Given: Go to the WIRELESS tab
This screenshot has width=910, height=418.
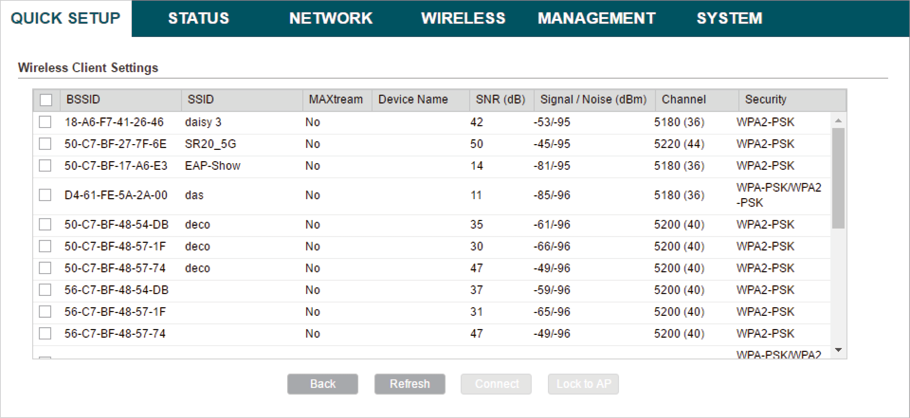Looking at the screenshot, I should [x=463, y=18].
